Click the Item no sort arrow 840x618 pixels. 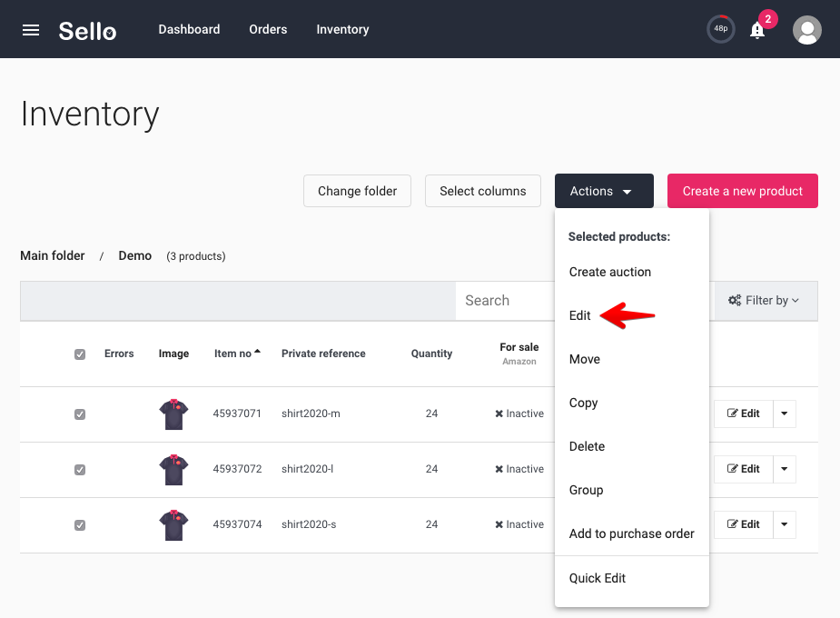click(x=258, y=352)
